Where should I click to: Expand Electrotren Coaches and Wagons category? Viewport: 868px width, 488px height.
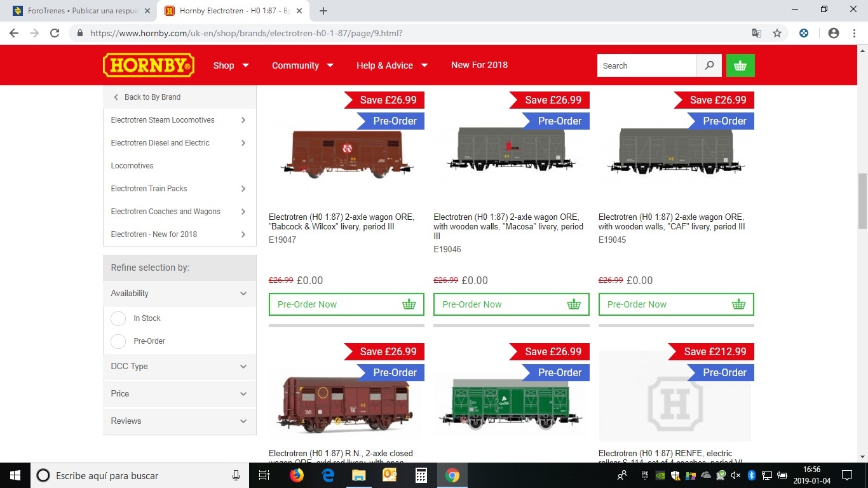(x=179, y=212)
